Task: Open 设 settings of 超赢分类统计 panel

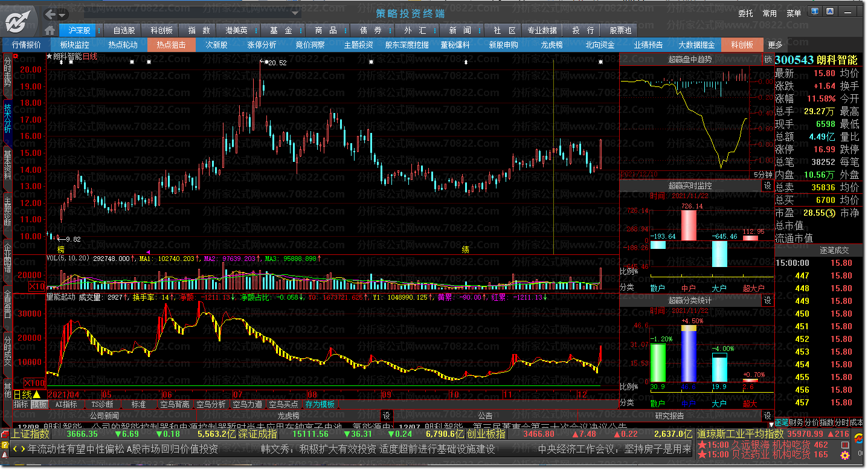Action: [768, 300]
